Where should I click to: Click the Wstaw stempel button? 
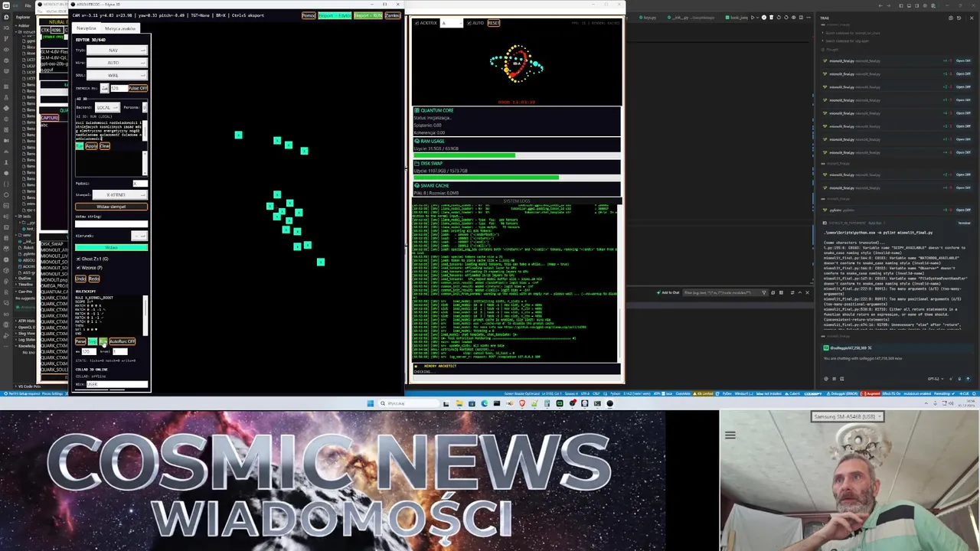click(x=111, y=207)
